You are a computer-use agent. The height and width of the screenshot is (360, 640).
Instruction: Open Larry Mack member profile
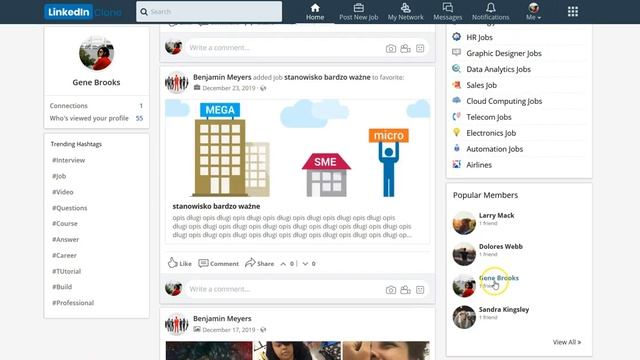pyautogui.click(x=497, y=215)
